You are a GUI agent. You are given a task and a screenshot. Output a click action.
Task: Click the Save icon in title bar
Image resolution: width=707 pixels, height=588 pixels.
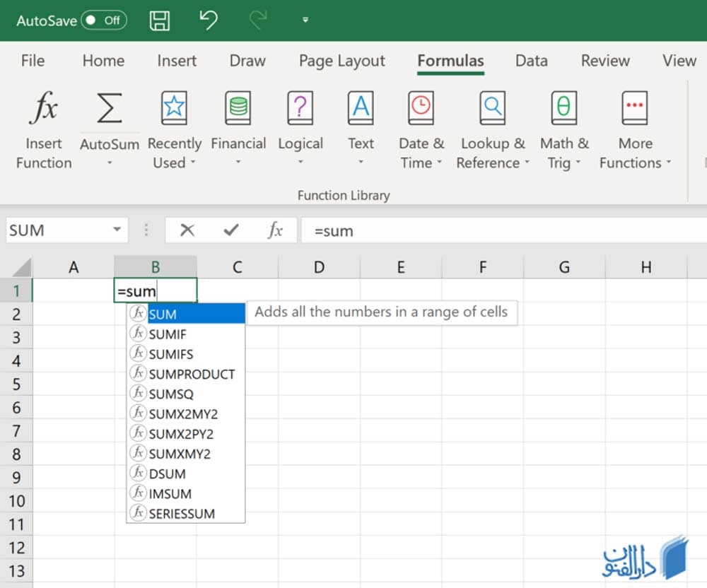(160, 20)
